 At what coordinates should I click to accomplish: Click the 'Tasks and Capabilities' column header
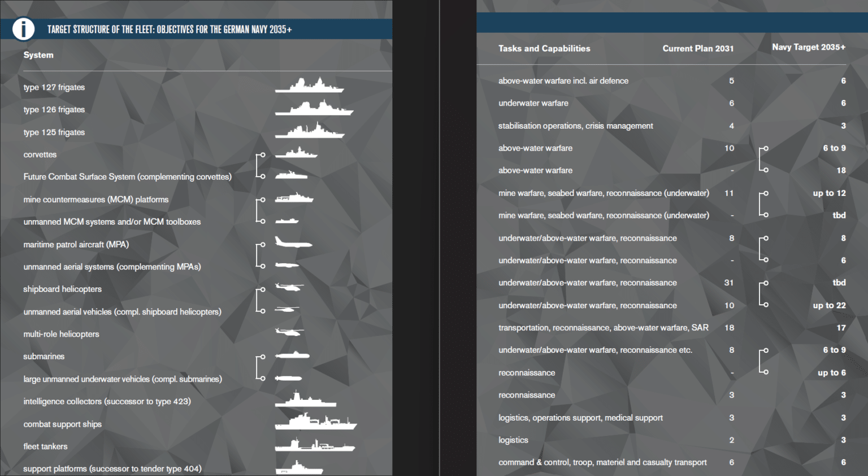(544, 49)
